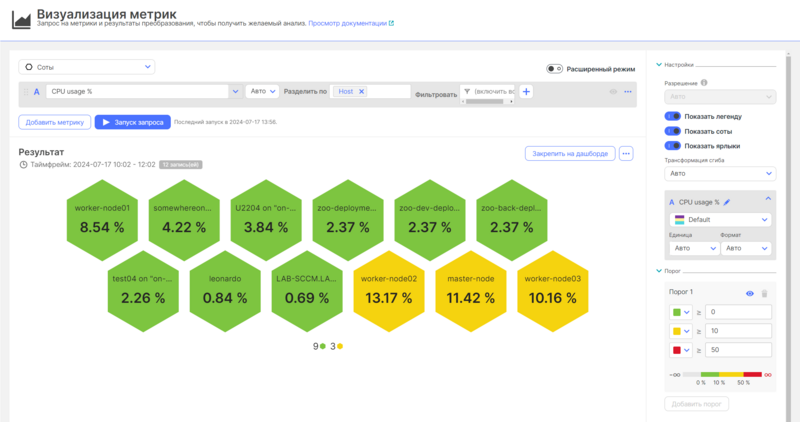Click the worker-node02 hexagon
The image size is (800, 422).
(x=391, y=288)
